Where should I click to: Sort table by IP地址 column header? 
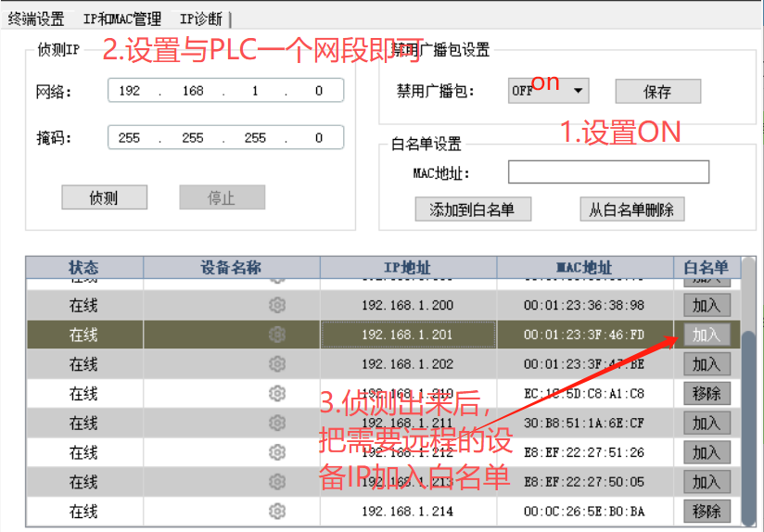tap(408, 268)
